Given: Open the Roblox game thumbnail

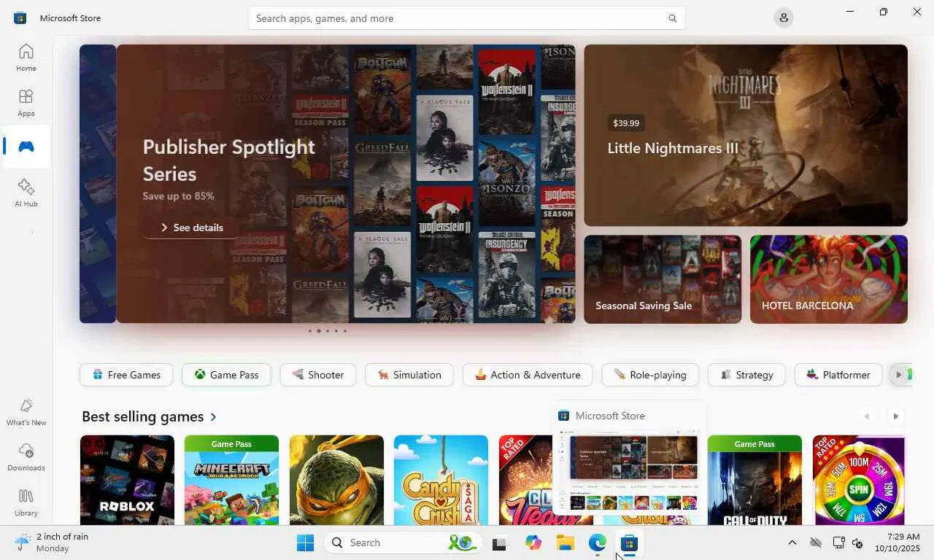Looking at the screenshot, I should pos(127,480).
